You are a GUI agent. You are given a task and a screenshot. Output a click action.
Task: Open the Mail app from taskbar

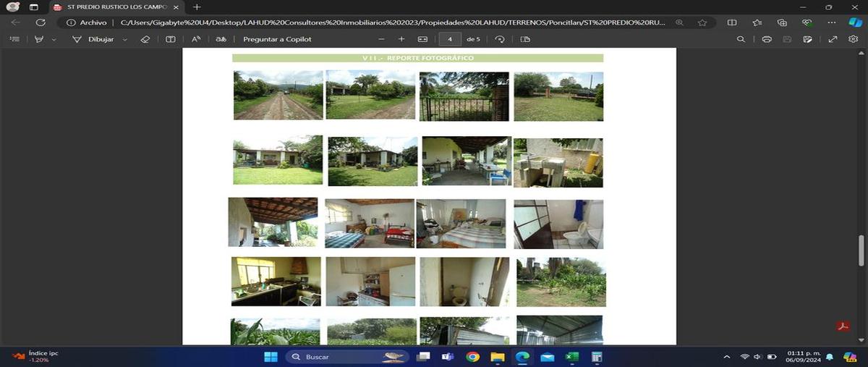547,357
